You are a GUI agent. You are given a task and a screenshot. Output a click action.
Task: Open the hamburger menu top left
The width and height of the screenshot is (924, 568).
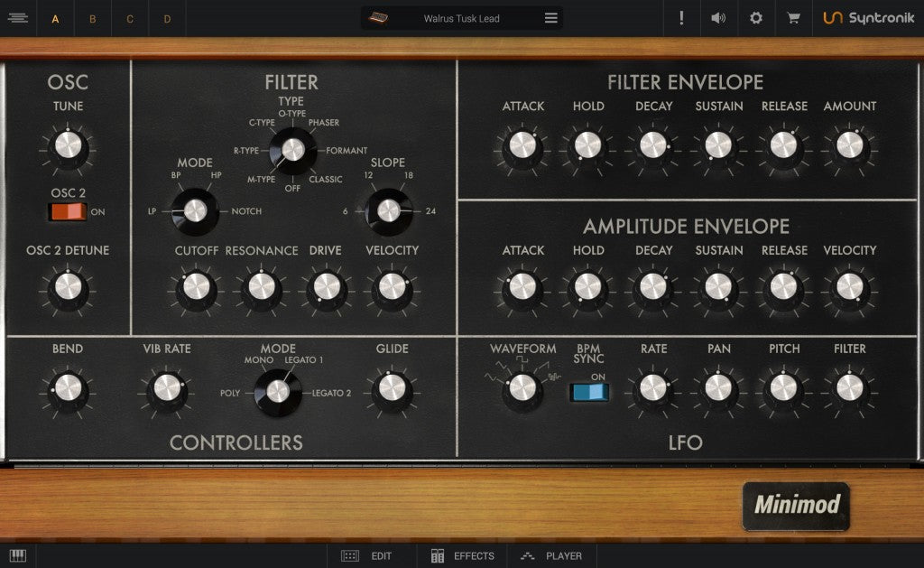[18, 17]
